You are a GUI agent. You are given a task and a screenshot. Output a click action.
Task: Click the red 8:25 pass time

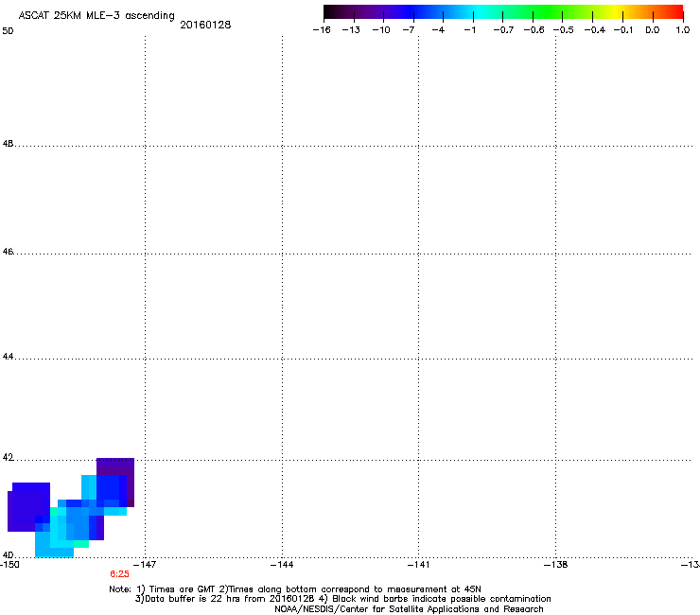[x=119, y=574]
